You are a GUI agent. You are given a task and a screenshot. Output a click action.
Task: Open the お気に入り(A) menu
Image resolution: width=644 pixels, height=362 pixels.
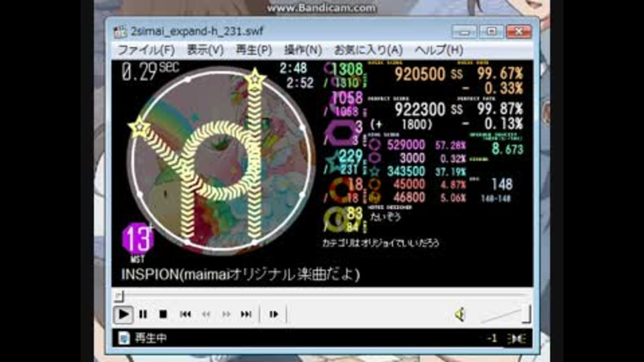click(368, 50)
